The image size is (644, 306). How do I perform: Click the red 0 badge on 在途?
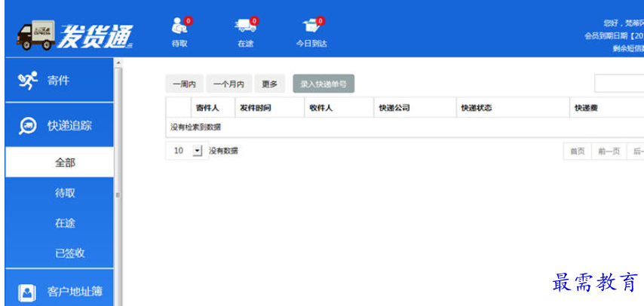coord(254,21)
